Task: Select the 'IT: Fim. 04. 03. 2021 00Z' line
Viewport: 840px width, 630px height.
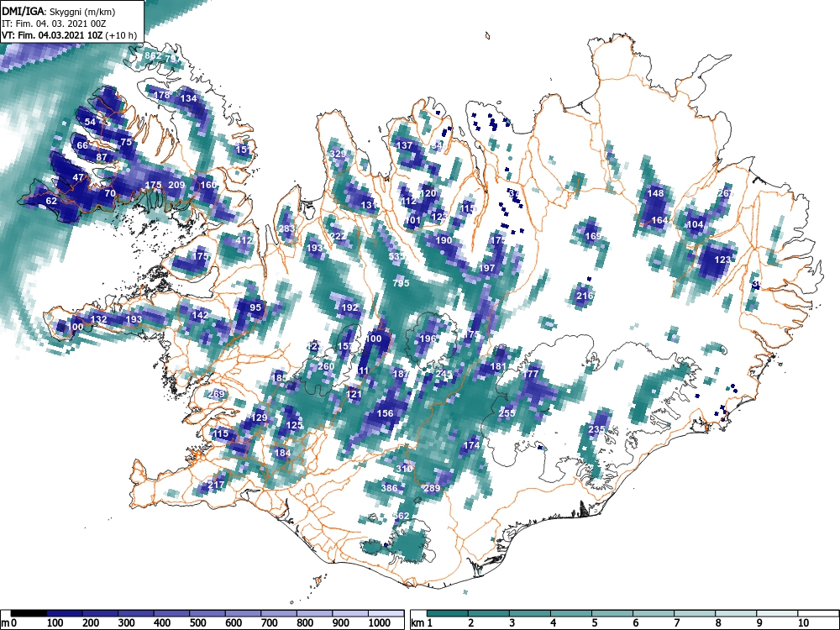Action: point(54,24)
